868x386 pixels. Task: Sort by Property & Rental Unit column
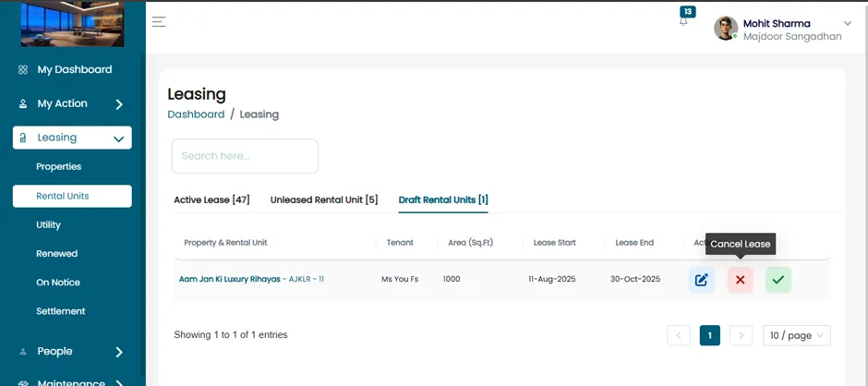coord(225,243)
